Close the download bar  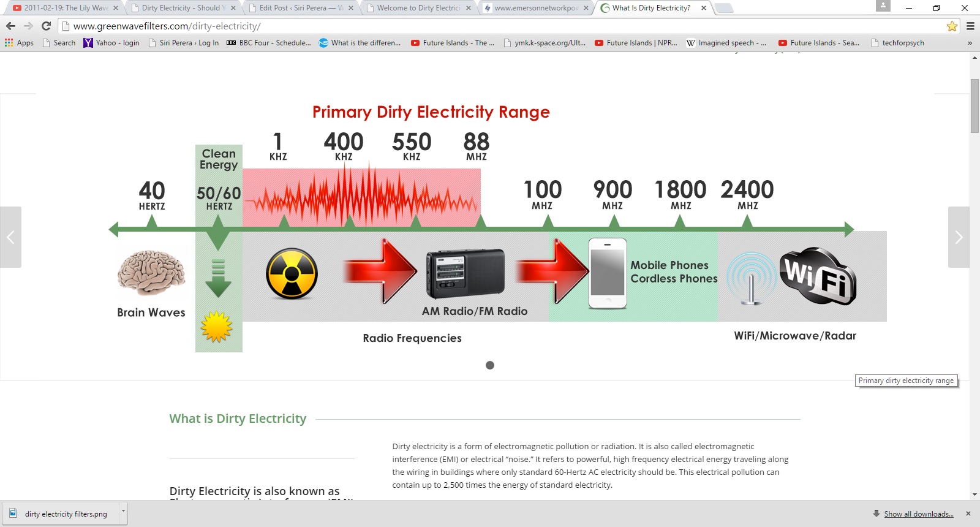click(x=968, y=514)
